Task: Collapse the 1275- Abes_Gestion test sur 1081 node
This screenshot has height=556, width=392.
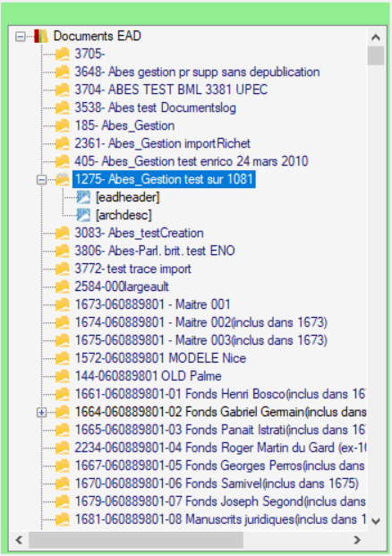Action: pyautogui.click(x=41, y=180)
